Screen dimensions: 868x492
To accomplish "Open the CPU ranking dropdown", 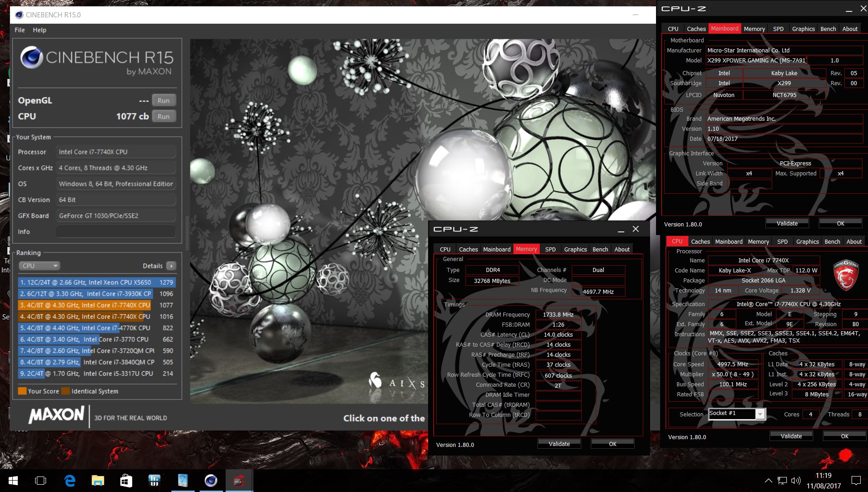I will pyautogui.click(x=39, y=266).
